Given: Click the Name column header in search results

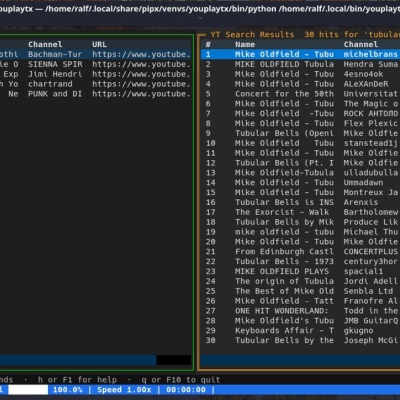Looking at the screenshot, I should tap(245, 44).
